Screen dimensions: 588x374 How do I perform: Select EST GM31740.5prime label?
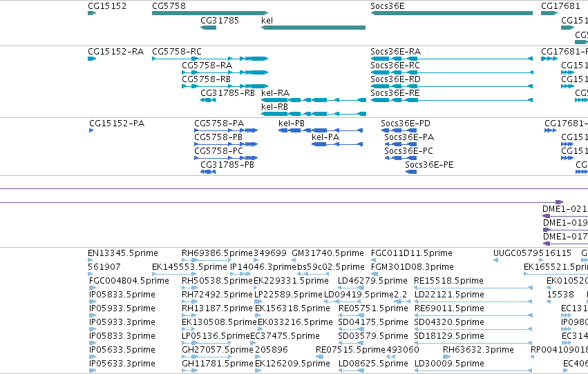pos(328,253)
